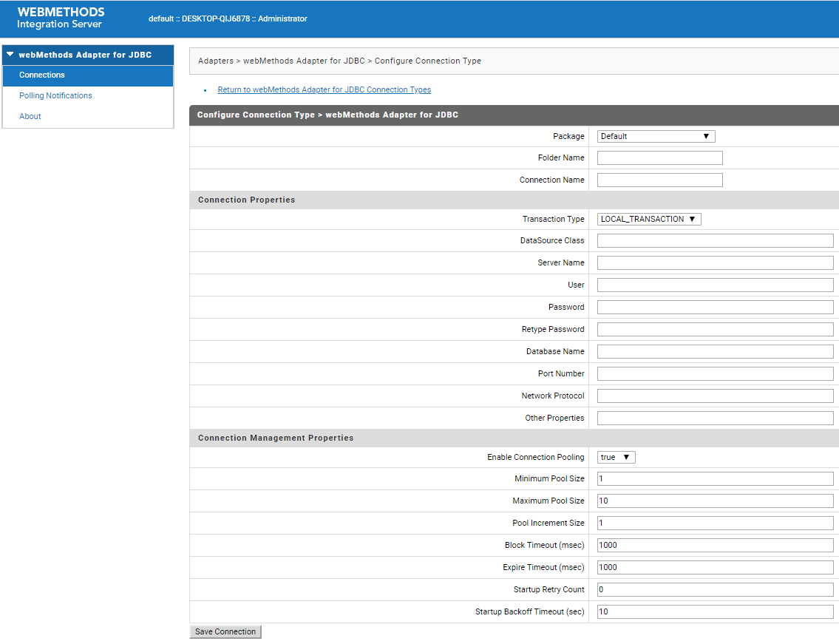Open the About page from the sidebar

tap(30, 116)
